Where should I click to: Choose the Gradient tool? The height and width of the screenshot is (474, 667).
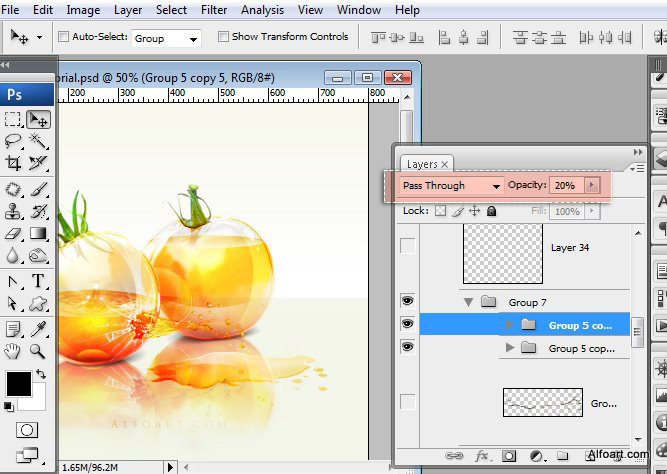38,233
